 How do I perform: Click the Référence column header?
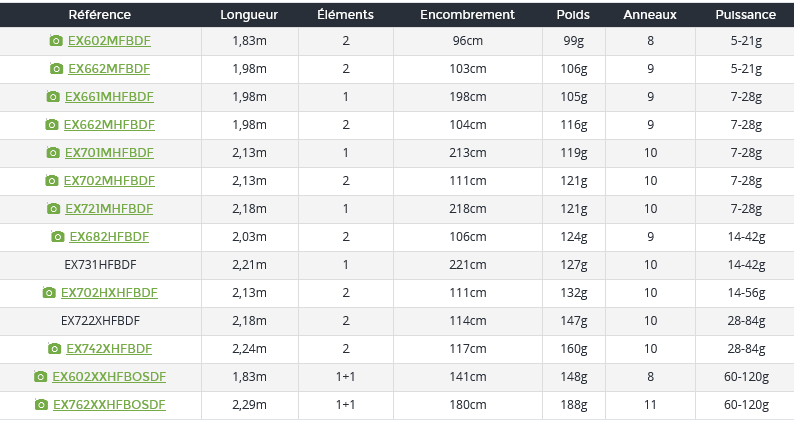[x=100, y=15]
